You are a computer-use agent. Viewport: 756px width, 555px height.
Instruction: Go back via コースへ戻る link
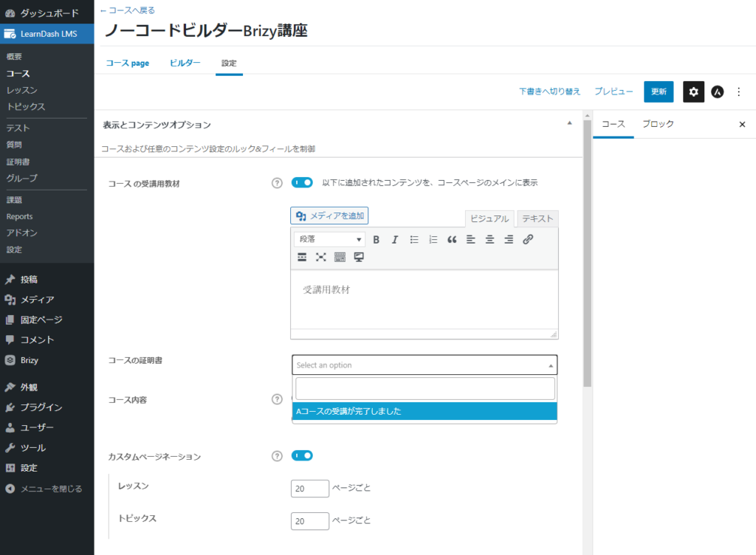pos(128,10)
